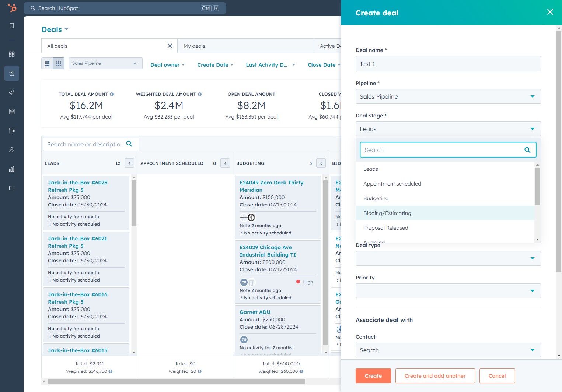Click the info icon beside Weighted: $0
The image size is (562, 392).
point(200,371)
